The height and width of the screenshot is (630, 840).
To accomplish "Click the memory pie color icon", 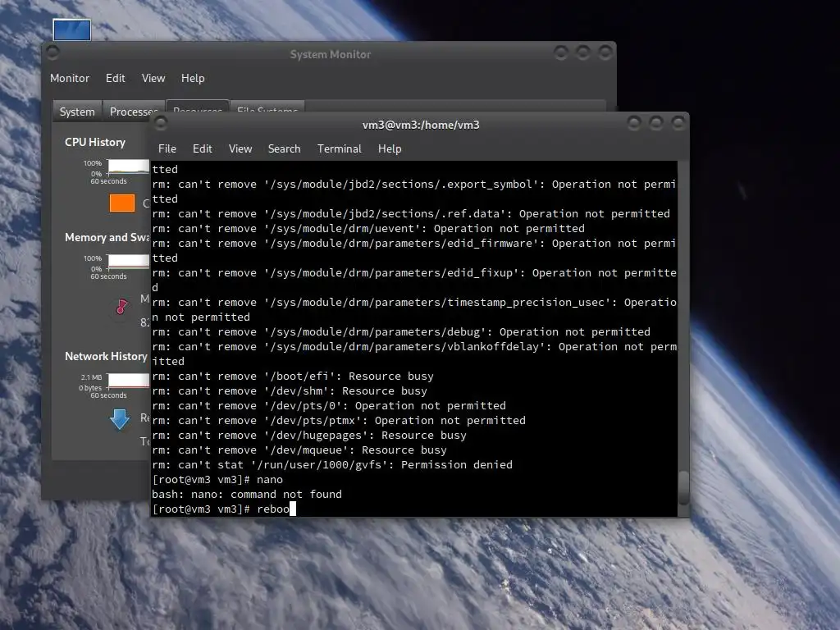I will point(122,307).
